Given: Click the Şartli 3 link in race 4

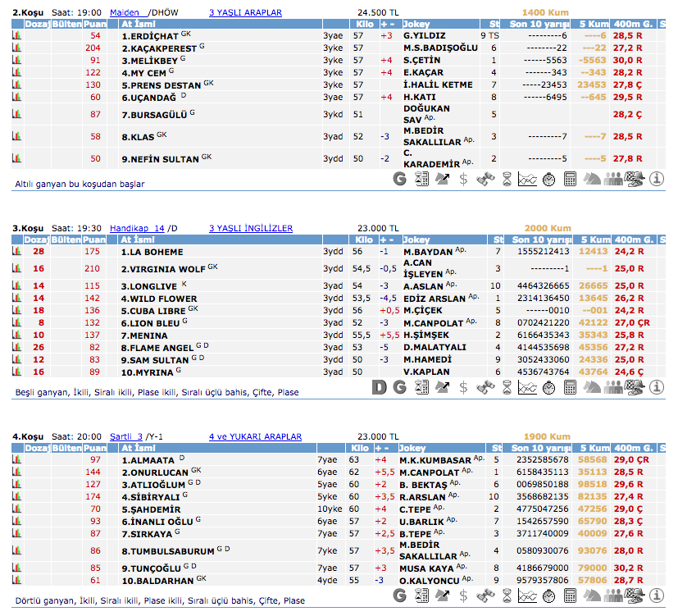Looking at the screenshot, I should coord(126,437).
